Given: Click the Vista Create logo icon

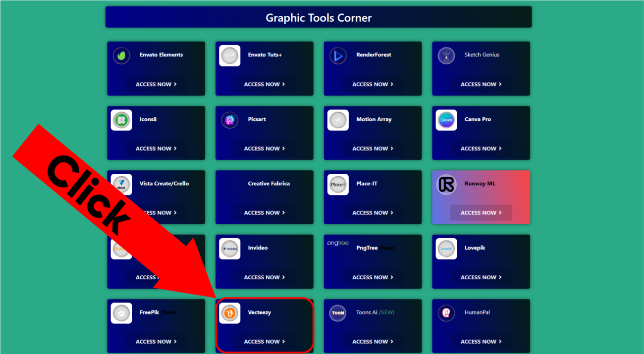Looking at the screenshot, I should click(121, 184).
